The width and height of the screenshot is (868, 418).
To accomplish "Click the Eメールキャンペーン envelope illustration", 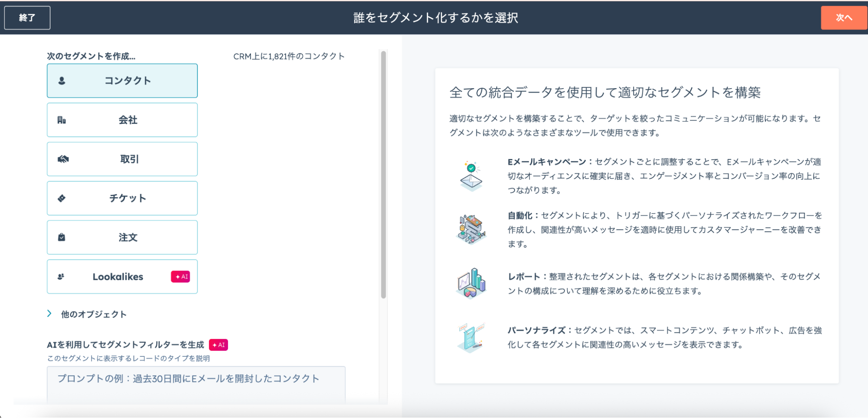I will [x=471, y=176].
